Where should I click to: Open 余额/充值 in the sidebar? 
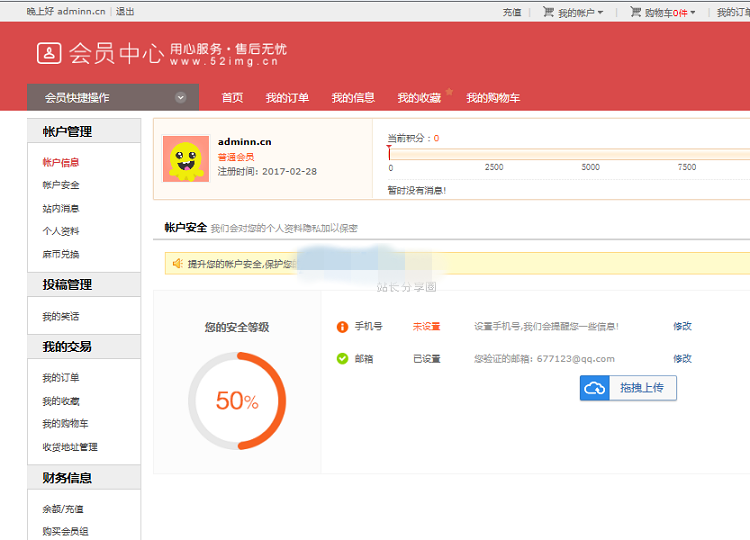click(x=63, y=509)
